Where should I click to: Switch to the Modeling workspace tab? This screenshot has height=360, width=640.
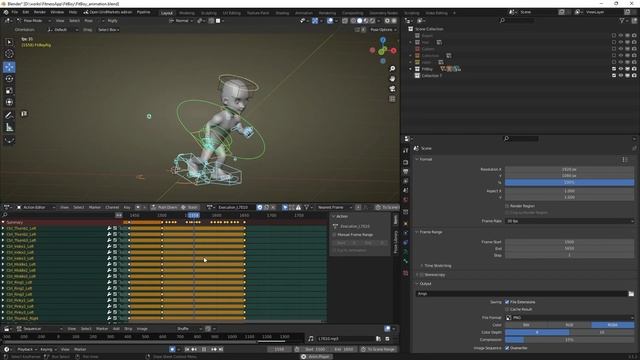click(187, 13)
